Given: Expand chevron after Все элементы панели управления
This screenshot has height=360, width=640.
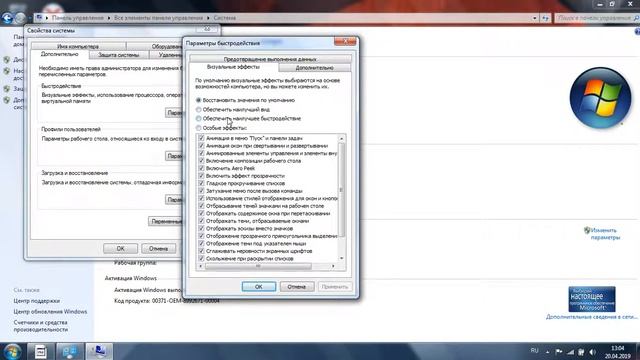Looking at the screenshot, I should click(x=208, y=18).
